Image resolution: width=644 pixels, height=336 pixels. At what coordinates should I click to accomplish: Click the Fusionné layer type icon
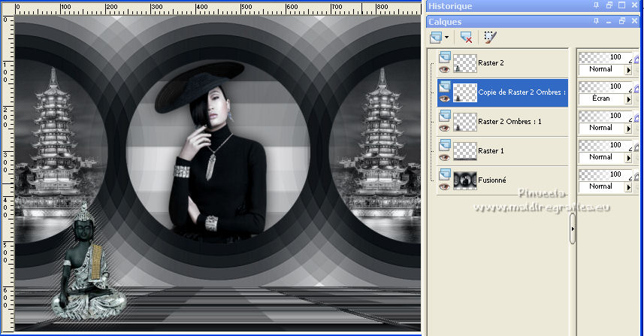click(445, 174)
